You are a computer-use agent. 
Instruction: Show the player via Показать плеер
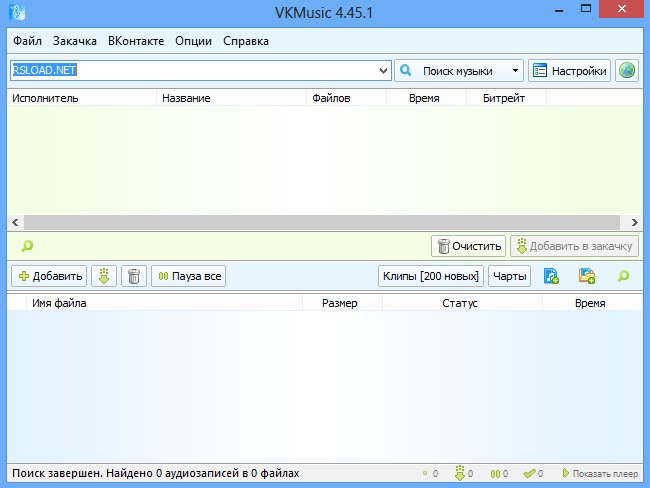600,473
